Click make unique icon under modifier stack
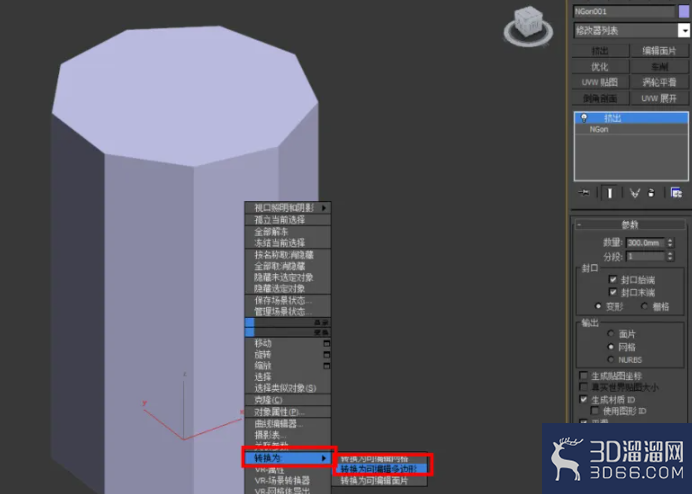 (x=635, y=193)
